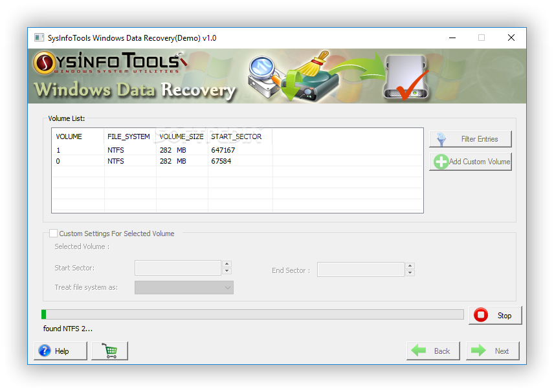Screen dimensions: 554x392
Task: Go Back to previous step
Action: pyautogui.click(x=433, y=351)
